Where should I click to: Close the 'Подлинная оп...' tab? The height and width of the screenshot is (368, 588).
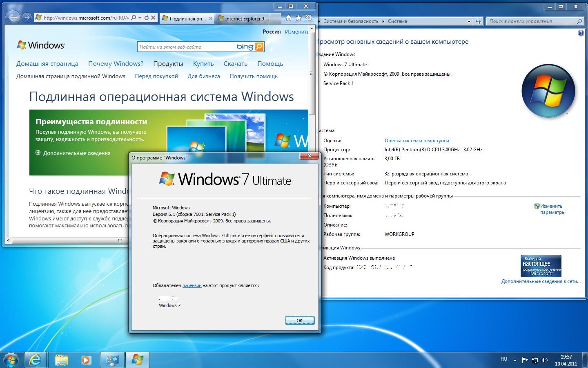211,18
